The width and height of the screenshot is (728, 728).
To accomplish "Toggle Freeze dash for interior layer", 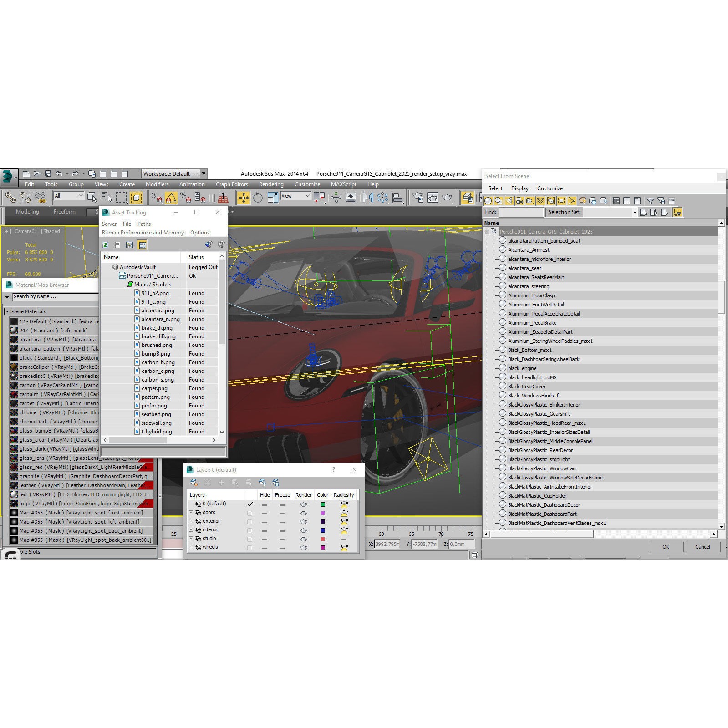I will tap(282, 530).
